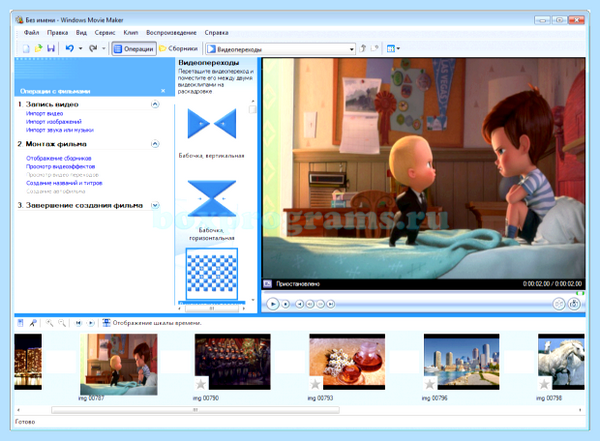600x441 pixels.
Task: Click the Импорт видео link
Action: coord(44,113)
